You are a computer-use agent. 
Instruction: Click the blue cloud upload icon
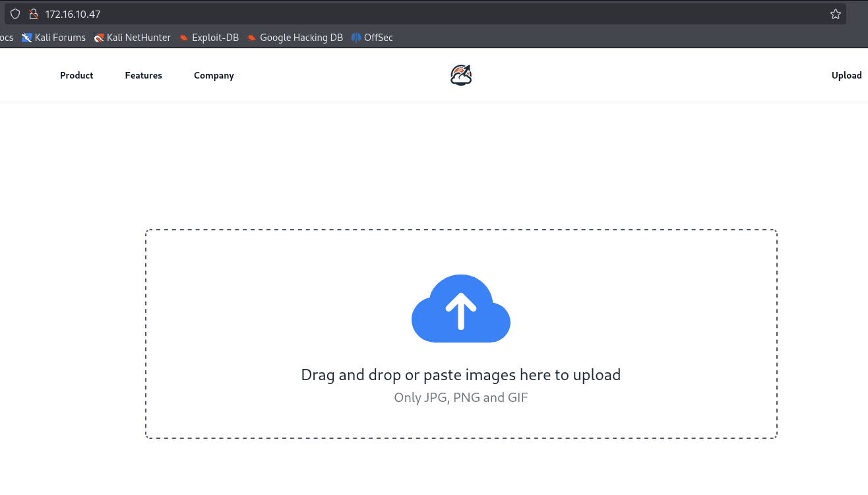[x=461, y=309]
